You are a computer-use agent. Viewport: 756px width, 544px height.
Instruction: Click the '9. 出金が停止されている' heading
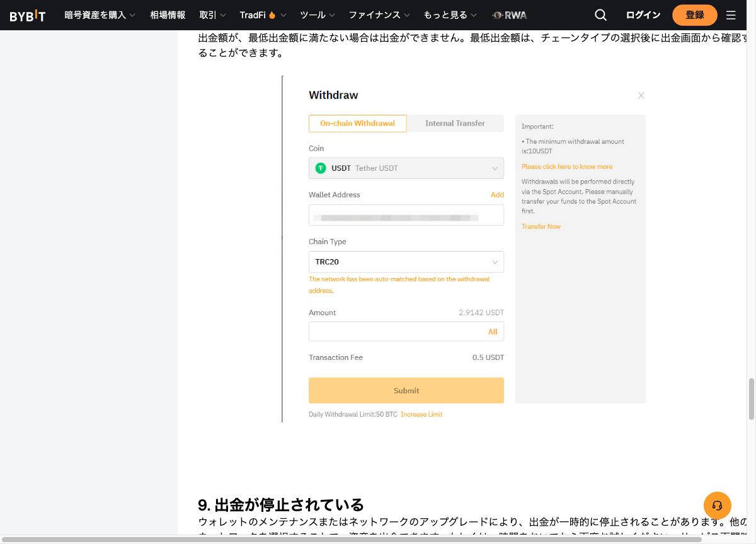(x=281, y=505)
